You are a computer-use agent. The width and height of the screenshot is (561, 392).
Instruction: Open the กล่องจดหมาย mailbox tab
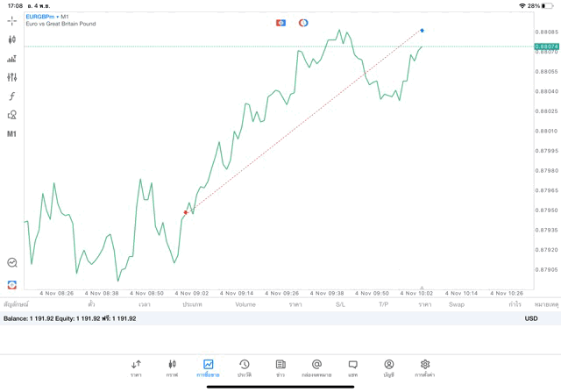point(316,367)
